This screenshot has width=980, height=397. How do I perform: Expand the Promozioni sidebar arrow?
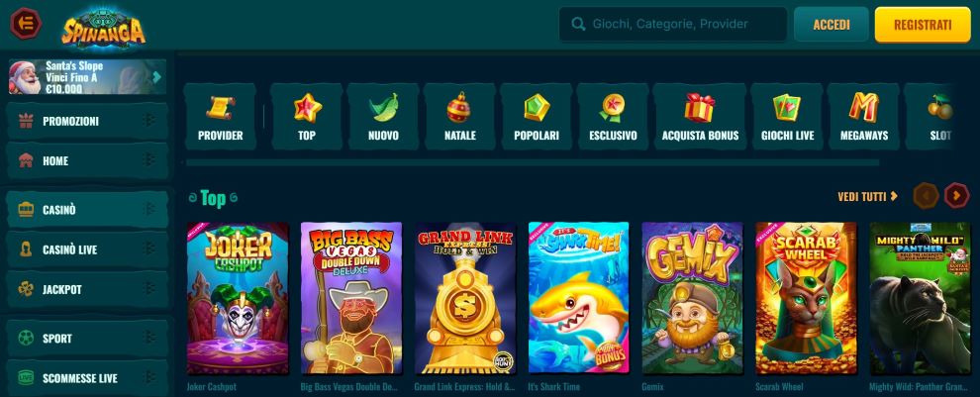(149, 121)
